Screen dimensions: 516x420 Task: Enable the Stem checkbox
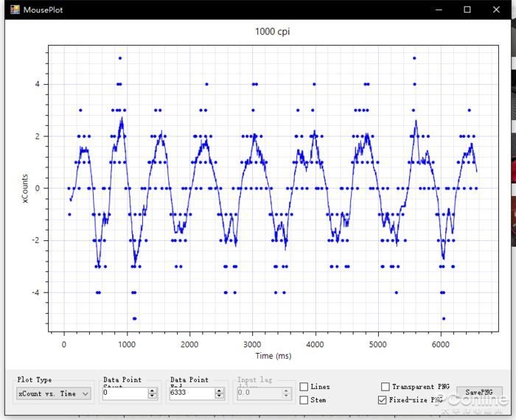pyautogui.click(x=304, y=400)
